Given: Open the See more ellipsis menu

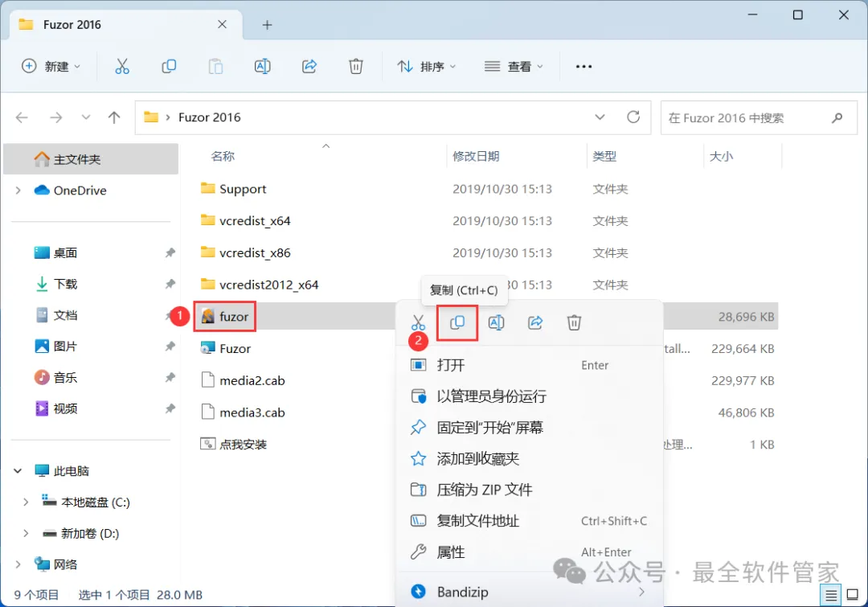Looking at the screenshot, I should (583, 67).
